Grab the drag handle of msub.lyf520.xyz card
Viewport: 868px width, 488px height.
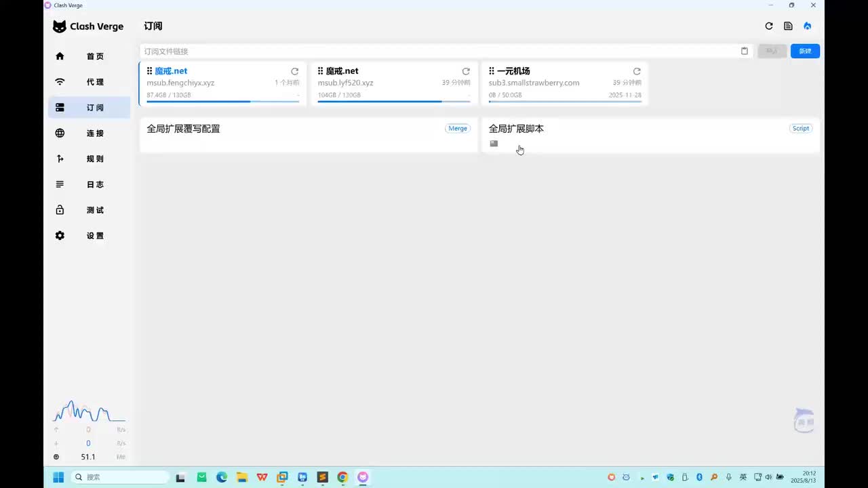click(321, 71)
